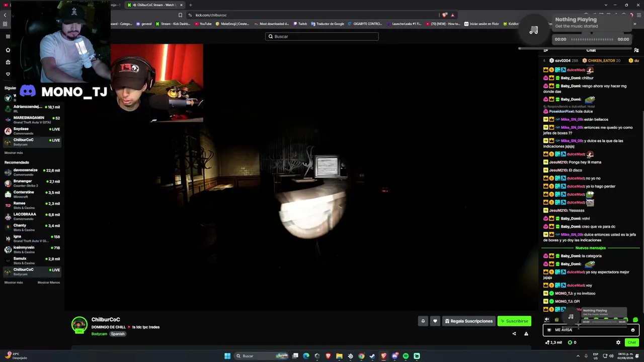This screenshot has height=362, width=644.
Task: Launch Google Chrome from the taskbar
Action: point(361,356)
